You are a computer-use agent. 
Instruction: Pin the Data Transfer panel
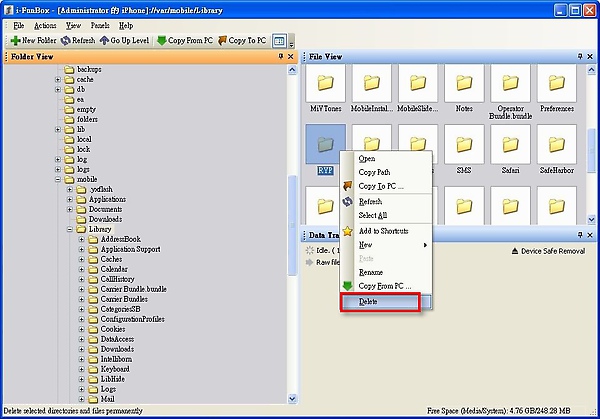[579, 234]
